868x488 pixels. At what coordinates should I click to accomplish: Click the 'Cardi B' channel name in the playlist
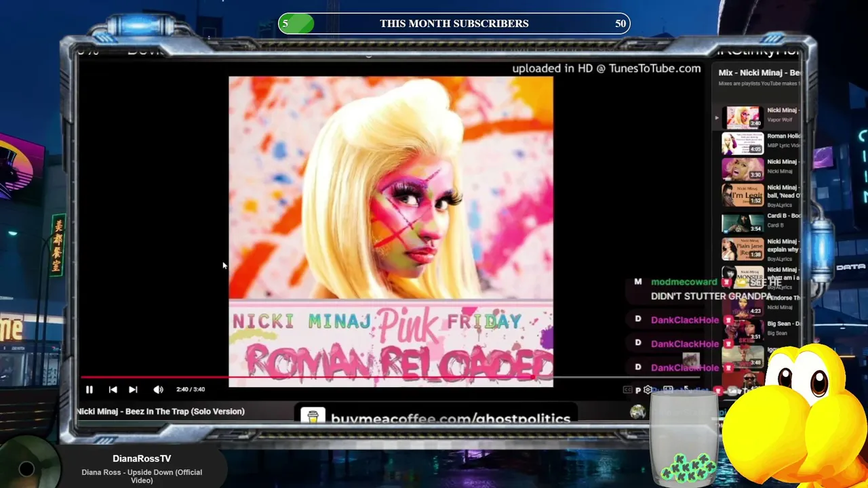775,225
